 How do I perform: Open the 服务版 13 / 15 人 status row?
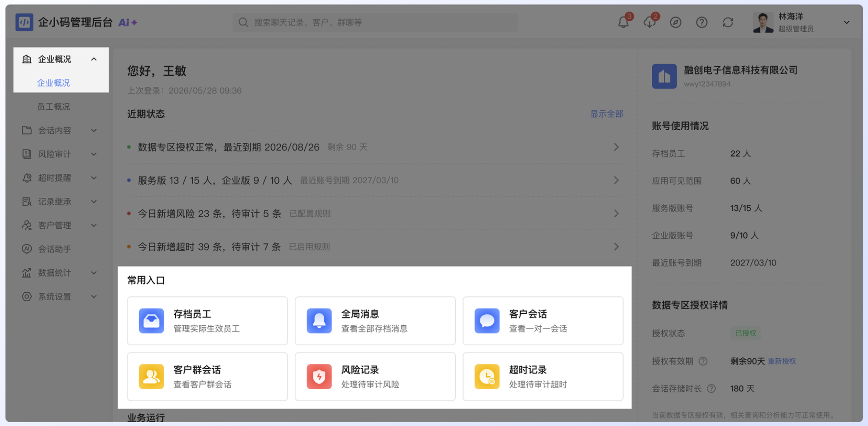coord(375,180)
